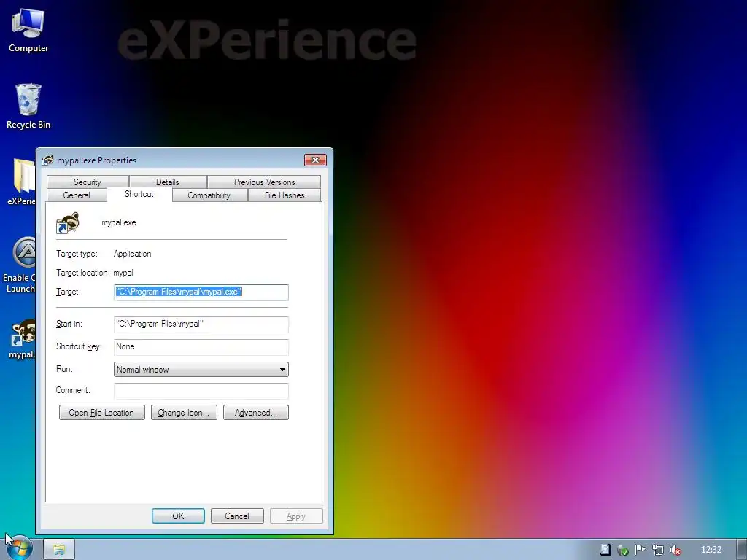Open the Previous Versions tab
The width and height of the screenshot is (747, 560).
pyautogui.click(x=264, y=182)
